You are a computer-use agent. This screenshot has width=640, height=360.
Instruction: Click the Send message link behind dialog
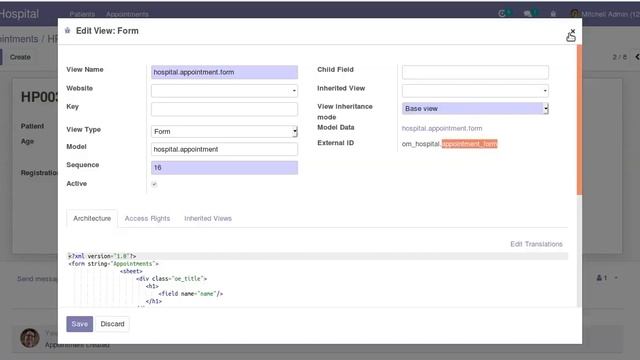click(37, 279)
